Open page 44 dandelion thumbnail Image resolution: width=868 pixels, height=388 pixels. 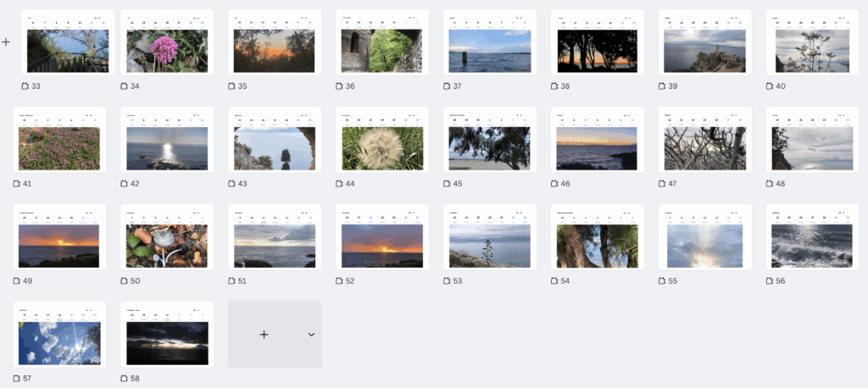point(382,140)
